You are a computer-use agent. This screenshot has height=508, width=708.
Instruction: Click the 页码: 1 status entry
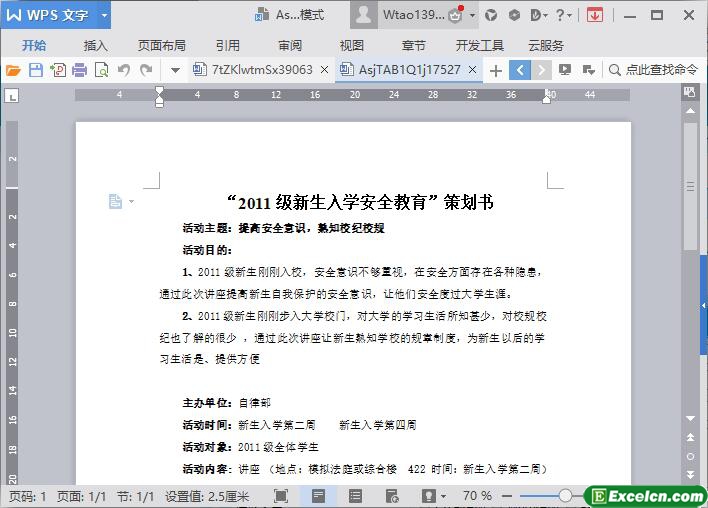click(28, 497)
